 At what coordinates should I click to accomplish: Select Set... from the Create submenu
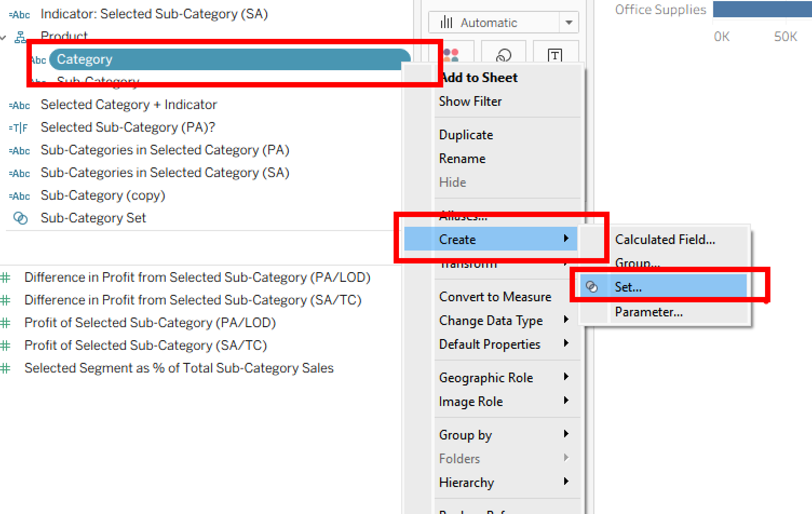pyautogui.click(x=628, y=287)
